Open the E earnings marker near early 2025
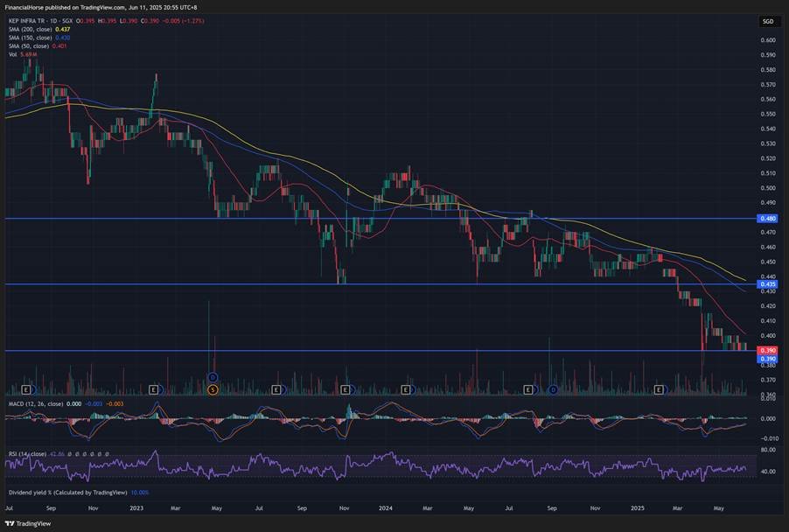 pos(659,389)
